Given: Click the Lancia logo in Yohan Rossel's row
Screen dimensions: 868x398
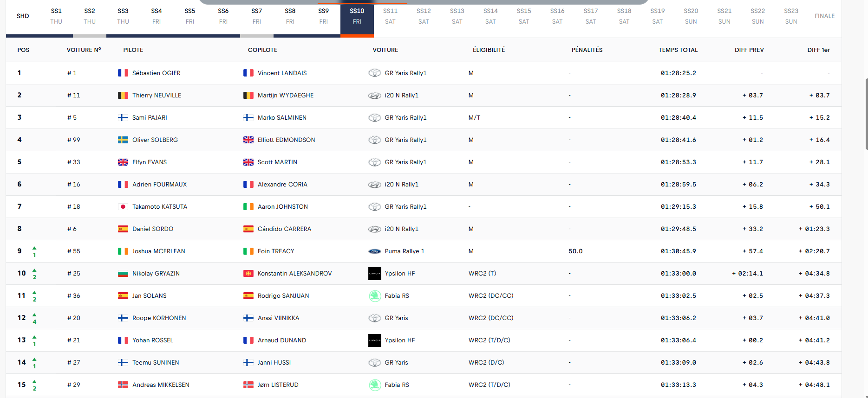Looking at the screenshot, I should click(x=375, y=340).
